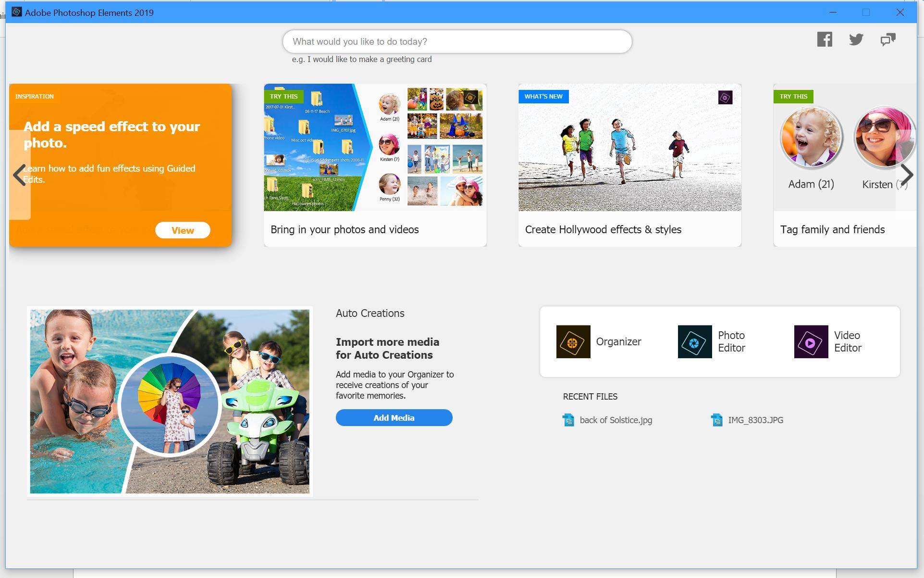Open recent file back of Solstice.jpg

pos(616,420)
